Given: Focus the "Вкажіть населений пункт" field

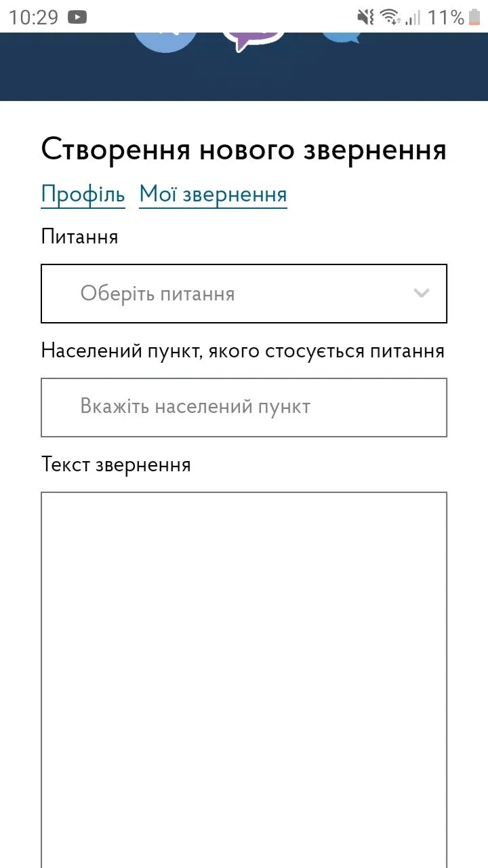Looking at the screenshot, I should [244, 407].
